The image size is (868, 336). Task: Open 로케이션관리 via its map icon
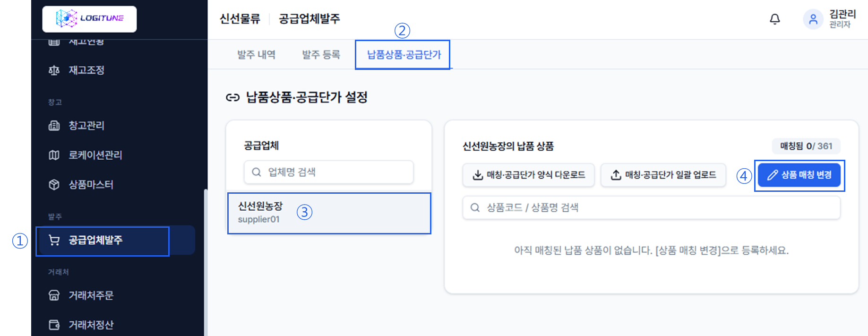(x=54, y=155)
